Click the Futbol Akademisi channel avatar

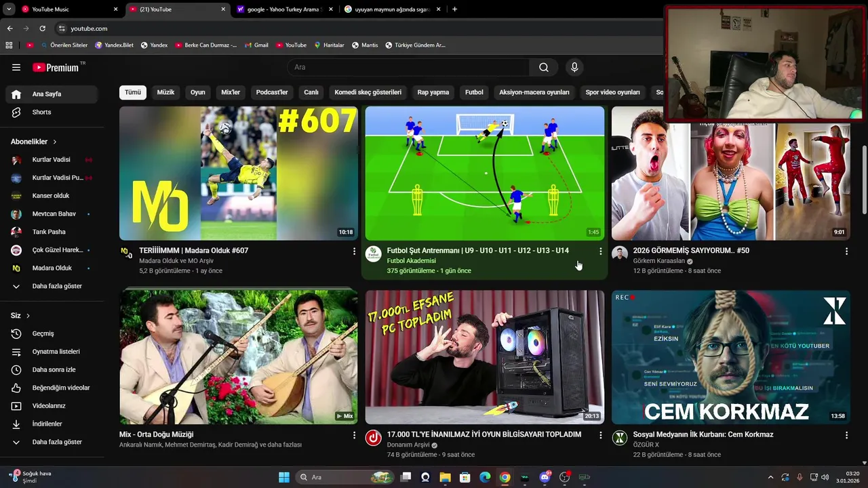(374, 254)
